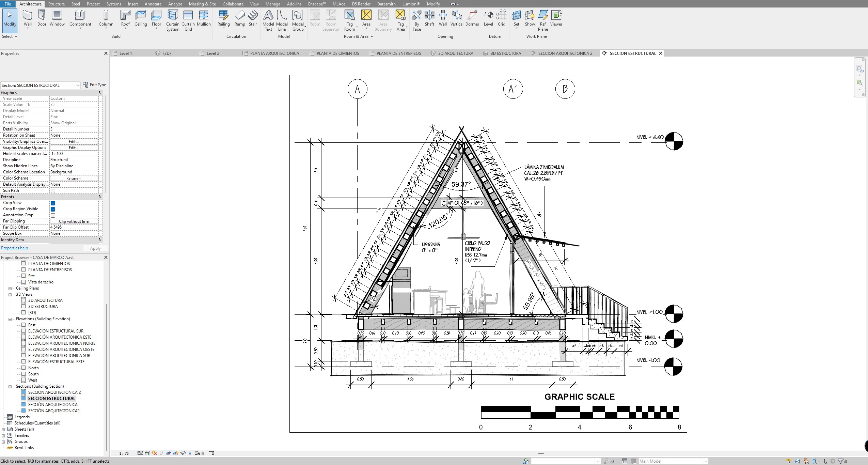Edit the Far Clip Offset value field
Viewport: 868px width, 465px height.
pos(74,227)
